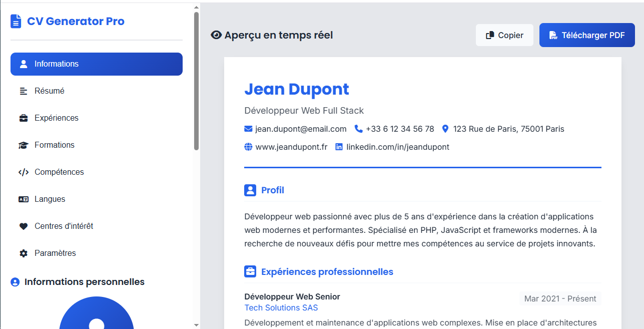
Task: Click the Paramètres gear icon
Action: point(23,253)
